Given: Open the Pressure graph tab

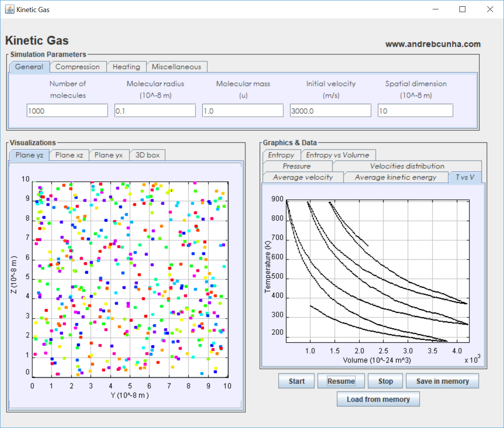Looking at the screenshot, I should [297, 166].
